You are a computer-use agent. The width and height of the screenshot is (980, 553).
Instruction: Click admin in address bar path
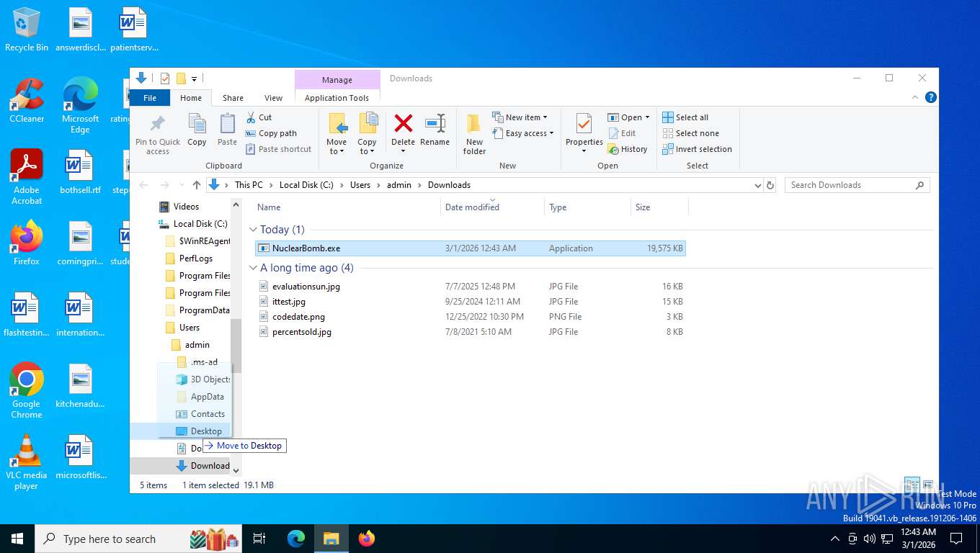(399, 185)
